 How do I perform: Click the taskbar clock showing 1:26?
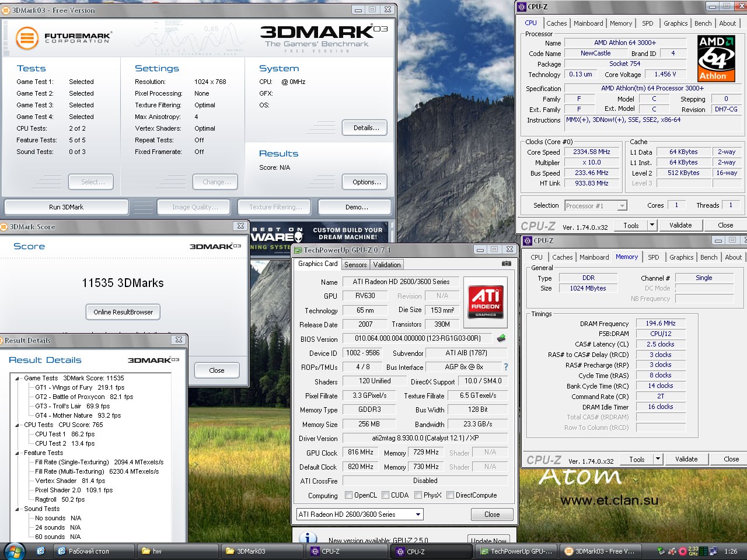click(x=731, y=551)
